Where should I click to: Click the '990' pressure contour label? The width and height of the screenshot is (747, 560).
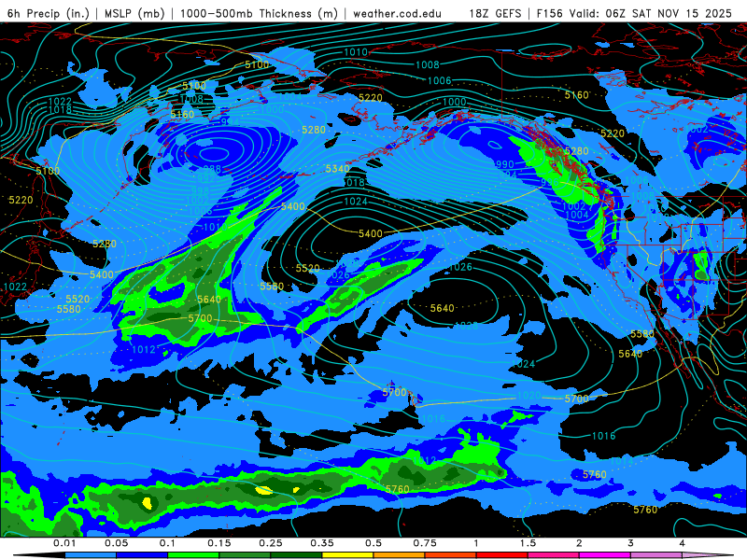505,164
